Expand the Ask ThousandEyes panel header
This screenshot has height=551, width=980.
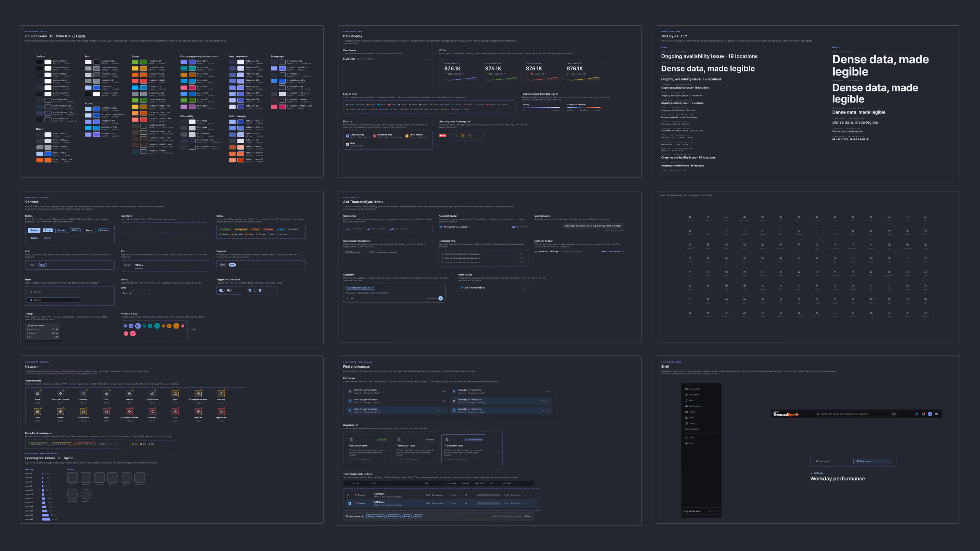click(x=525, y=288)
